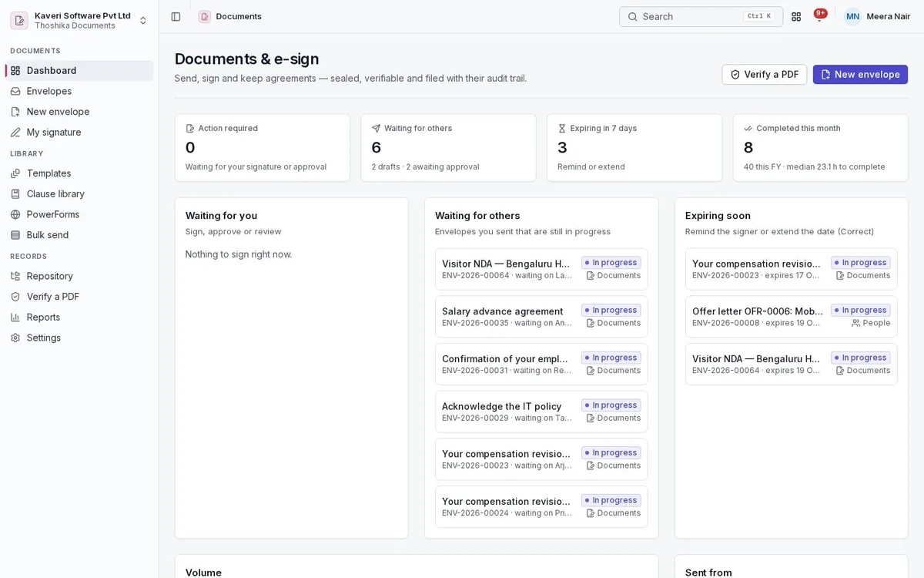
Task: Click the Verify a PDF shield icon in sidebar
Action: tap(15, 297)
